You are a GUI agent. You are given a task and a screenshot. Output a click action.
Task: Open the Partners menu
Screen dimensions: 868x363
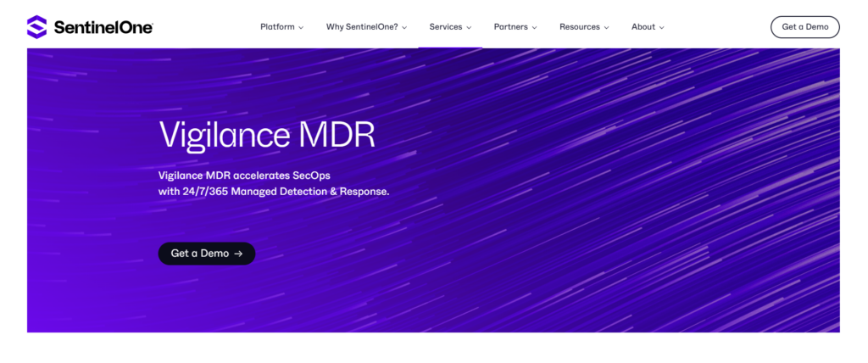[511, 27]
